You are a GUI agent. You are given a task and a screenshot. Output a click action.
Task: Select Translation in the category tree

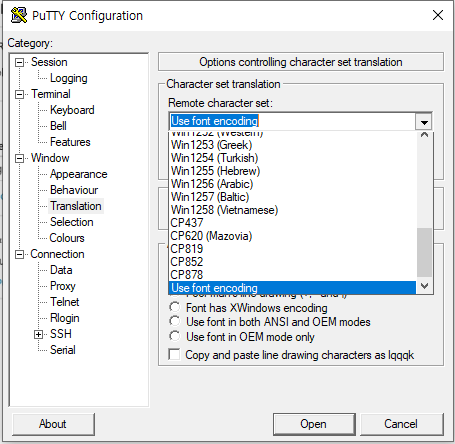76,206
